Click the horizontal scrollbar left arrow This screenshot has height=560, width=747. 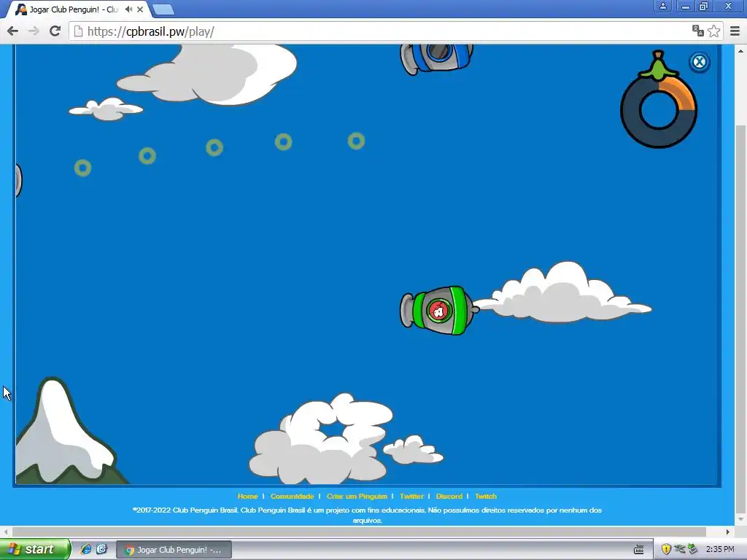[6, 532]
